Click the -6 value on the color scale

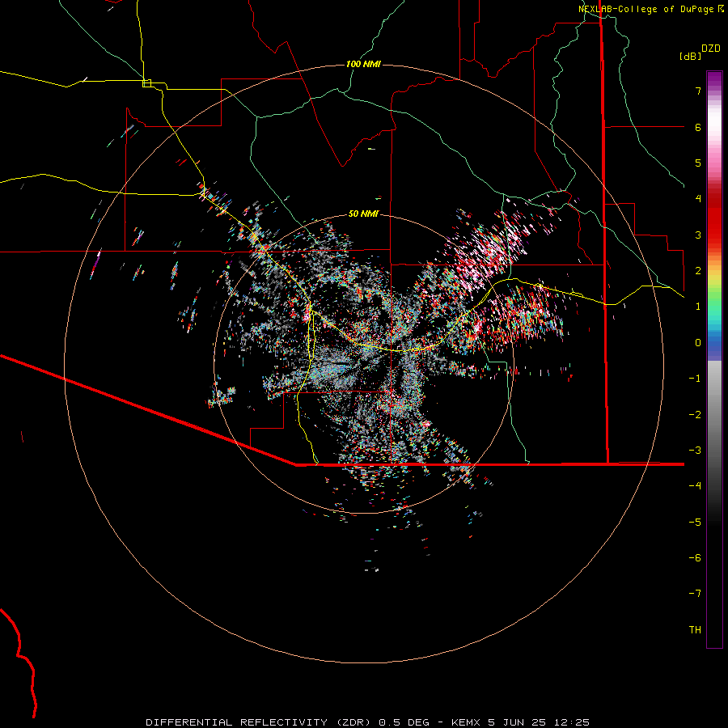(x=695, y=558)
